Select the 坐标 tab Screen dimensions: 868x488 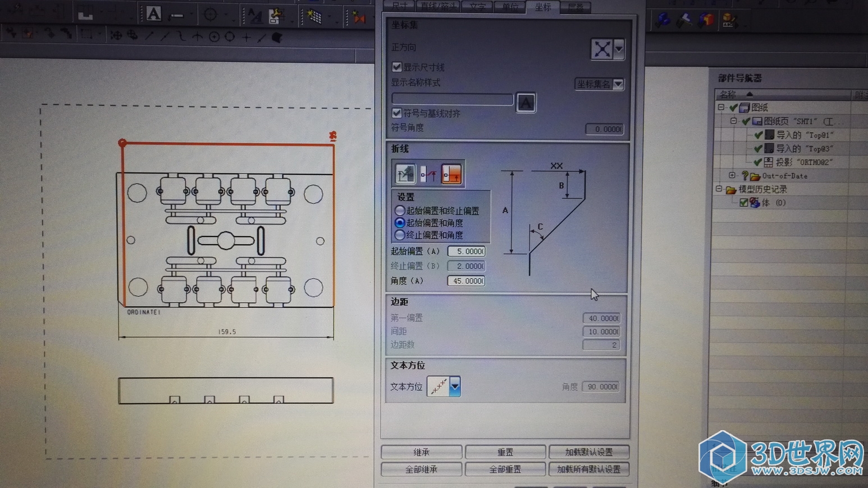543,7
